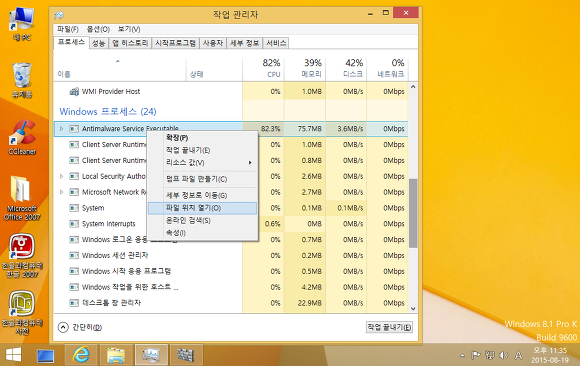Open the 휴지통 recycle bin icon

(22, 80)
